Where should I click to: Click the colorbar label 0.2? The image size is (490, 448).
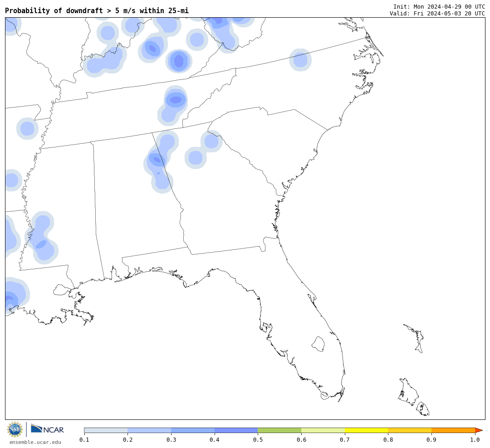(127, 440)
